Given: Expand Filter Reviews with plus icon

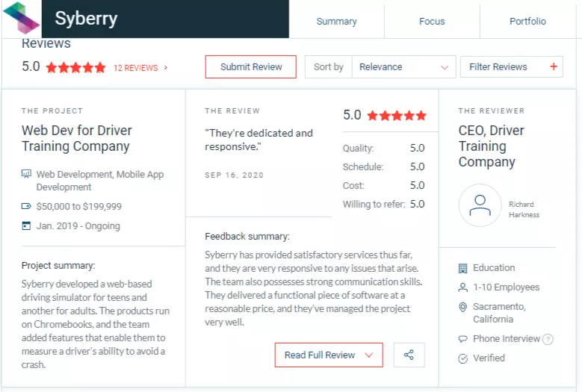Looking at the screenshot, I should 512,66.
